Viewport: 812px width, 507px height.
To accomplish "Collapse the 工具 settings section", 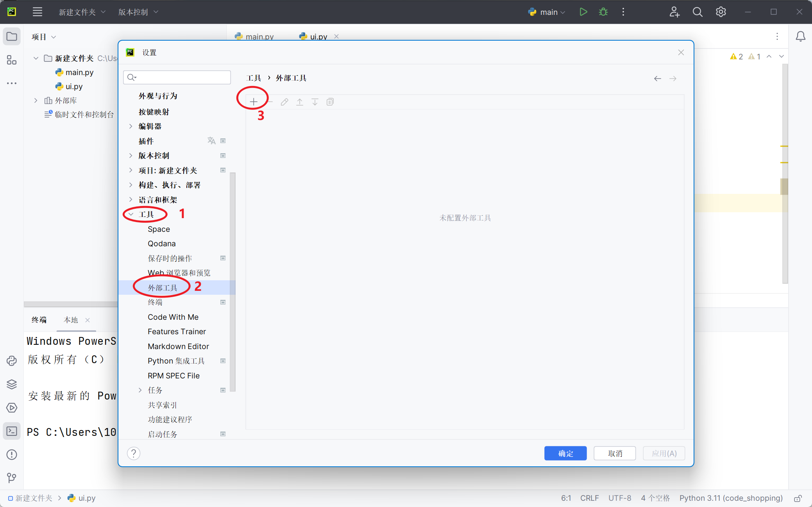I will click(131, 214).
